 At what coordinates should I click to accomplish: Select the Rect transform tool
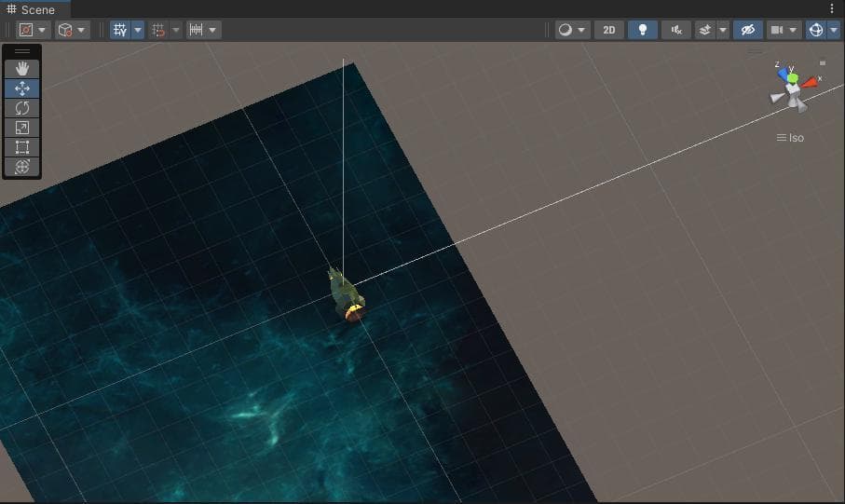(22, 147)
